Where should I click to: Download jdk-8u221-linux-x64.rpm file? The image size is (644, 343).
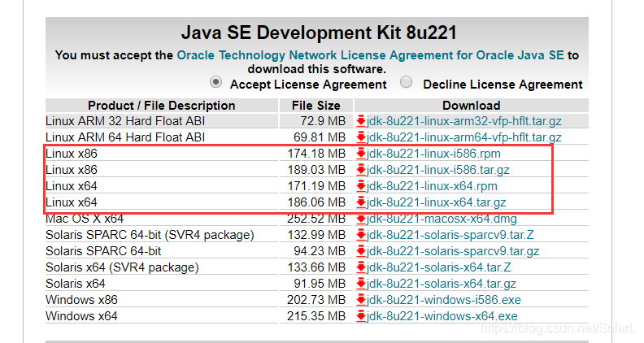[x=432, y=186]
